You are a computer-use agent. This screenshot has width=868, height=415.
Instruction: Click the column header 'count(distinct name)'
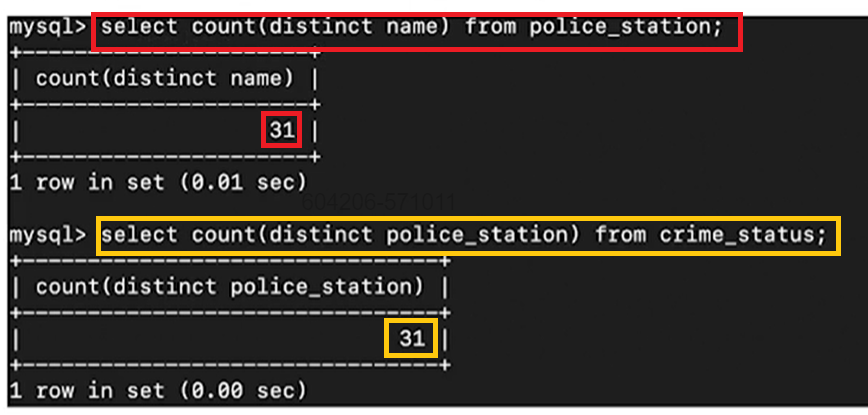click(x=164, y=79)
